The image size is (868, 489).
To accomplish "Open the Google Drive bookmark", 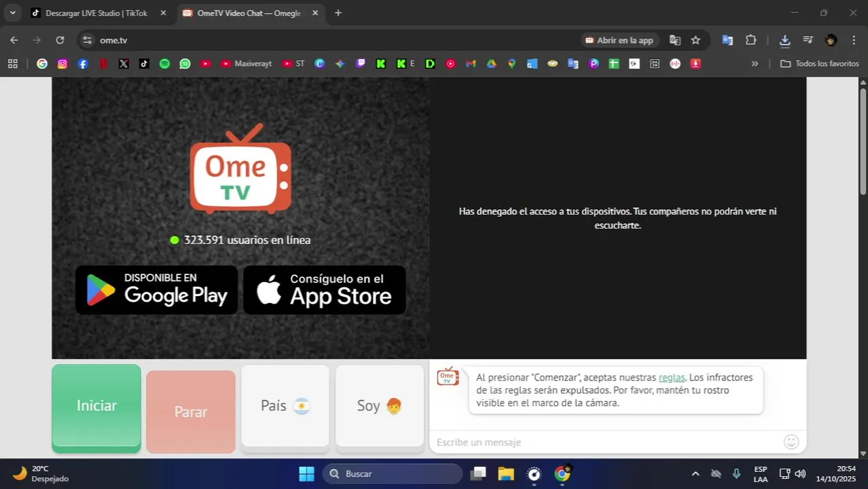I will [491, 63].
